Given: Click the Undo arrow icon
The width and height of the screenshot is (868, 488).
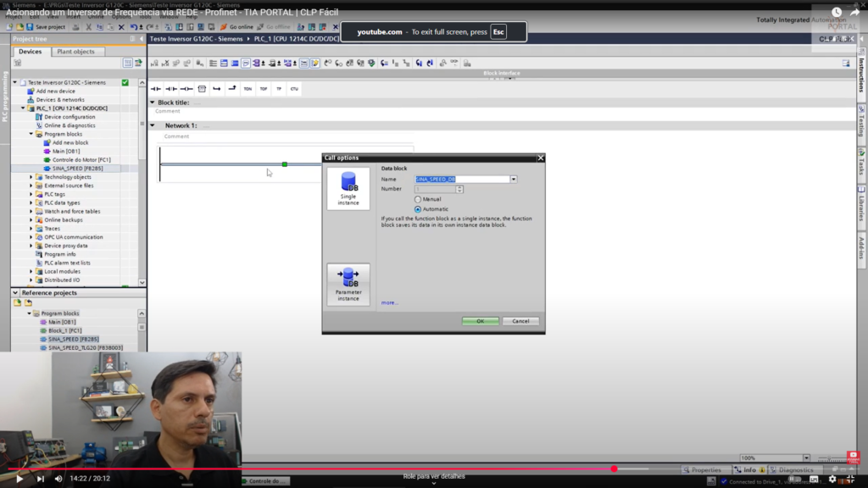Looking at the screenshot, I should click(x=133, y=26).
